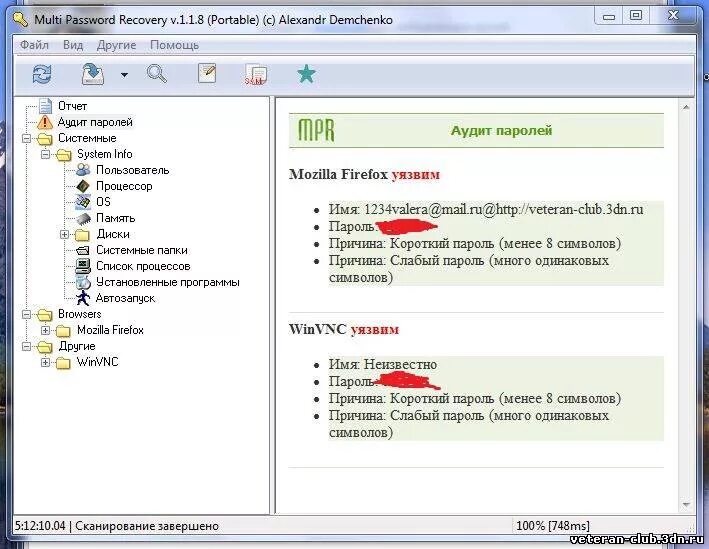Open the dropdown arrow beside save icon

[x=124, y=75]
